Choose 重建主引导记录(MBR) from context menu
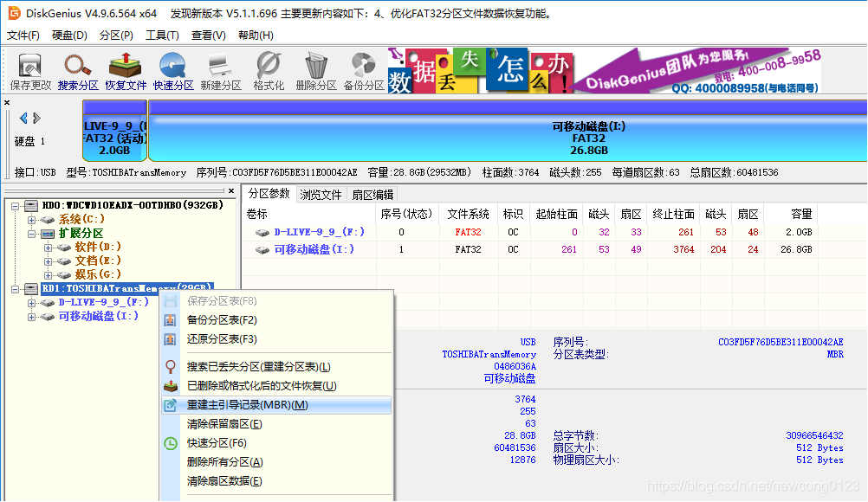The width and height of the screenshot is (868, 502). pyautogui.click(x=277, y=405)
